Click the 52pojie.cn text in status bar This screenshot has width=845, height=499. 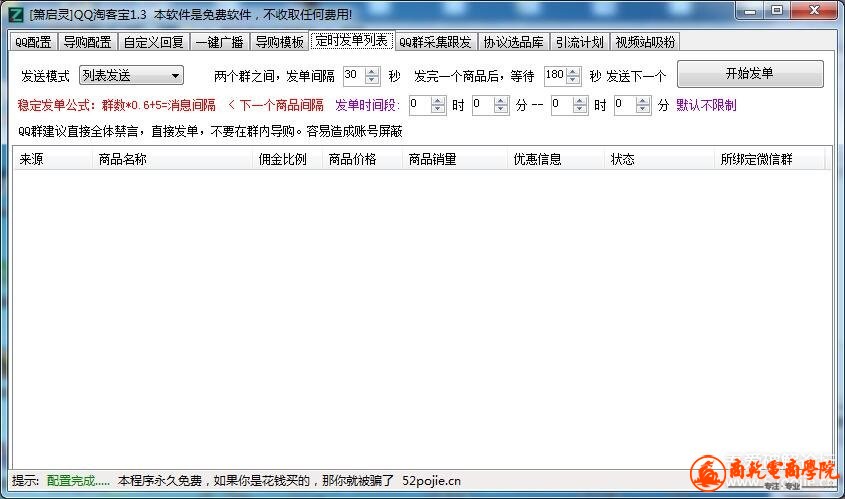pyautogui.click(x=431, y=481)
